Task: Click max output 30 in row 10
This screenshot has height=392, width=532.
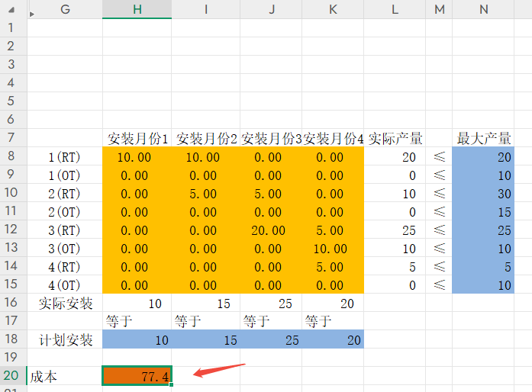Action: tap(483, 193)
